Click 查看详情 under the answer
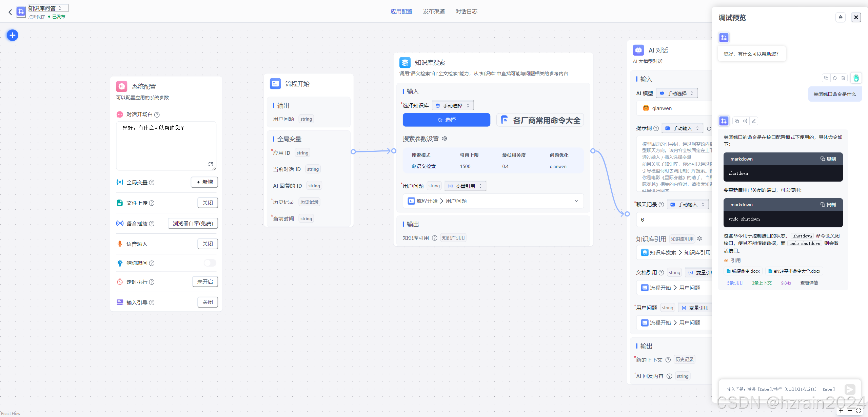Viewport: 868px width, 417px height. [x=809, y=283]
